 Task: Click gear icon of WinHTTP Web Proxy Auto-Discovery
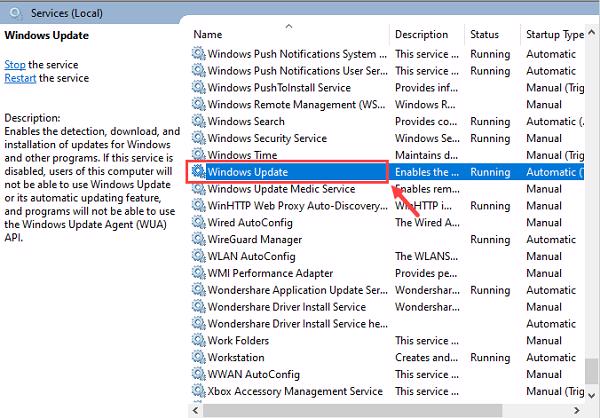pos(199,206)
